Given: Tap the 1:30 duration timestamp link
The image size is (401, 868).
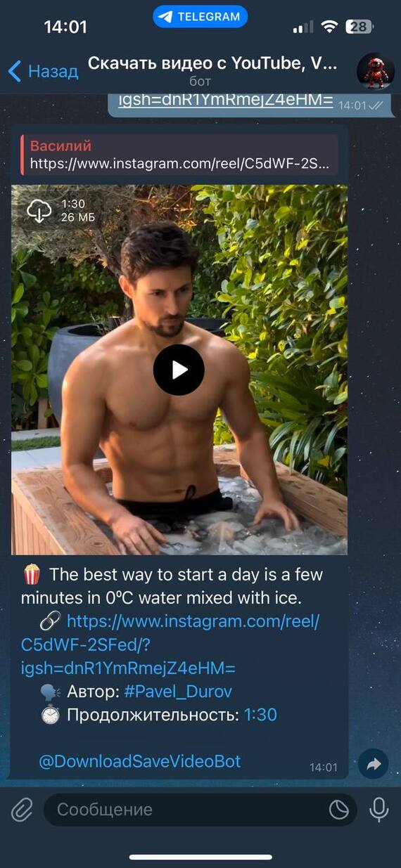Looking at the screenshot, I should pos(260,715).
